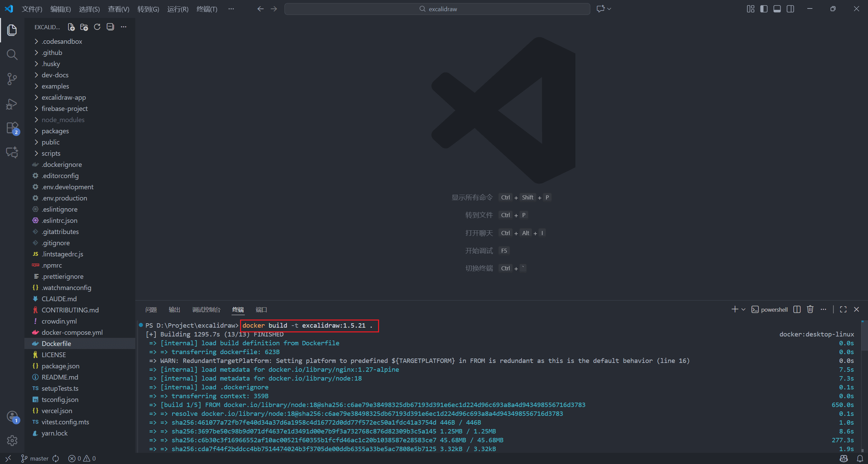The width and height of the screenshot is (868, 464).
Task: Click the master branch in status bar
Action: [35, 459]
